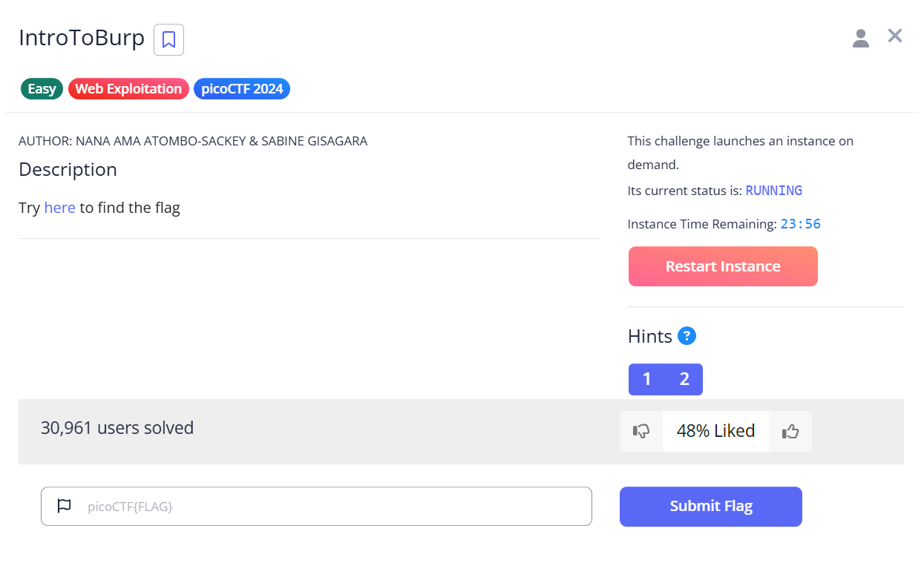
Task: Open the 'here' challenge link
Action: point(59,208)
